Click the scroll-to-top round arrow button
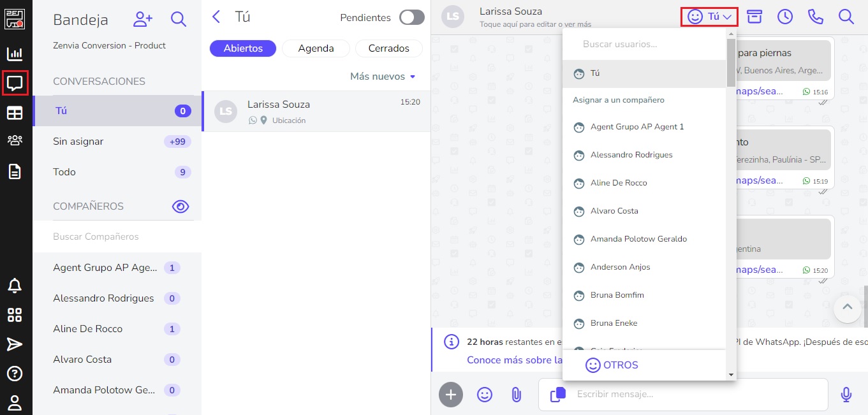The width and height of the screenshot is (868, 415). point(847,307)
